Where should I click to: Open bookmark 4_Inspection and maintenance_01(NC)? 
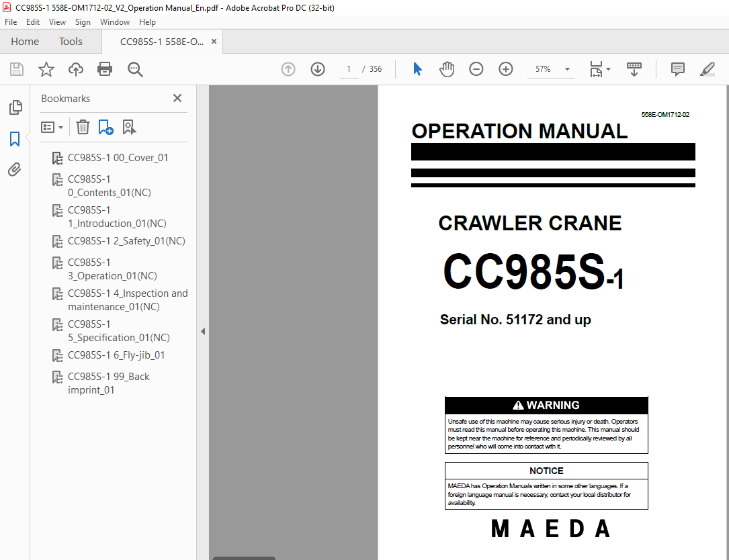point(128,299)
